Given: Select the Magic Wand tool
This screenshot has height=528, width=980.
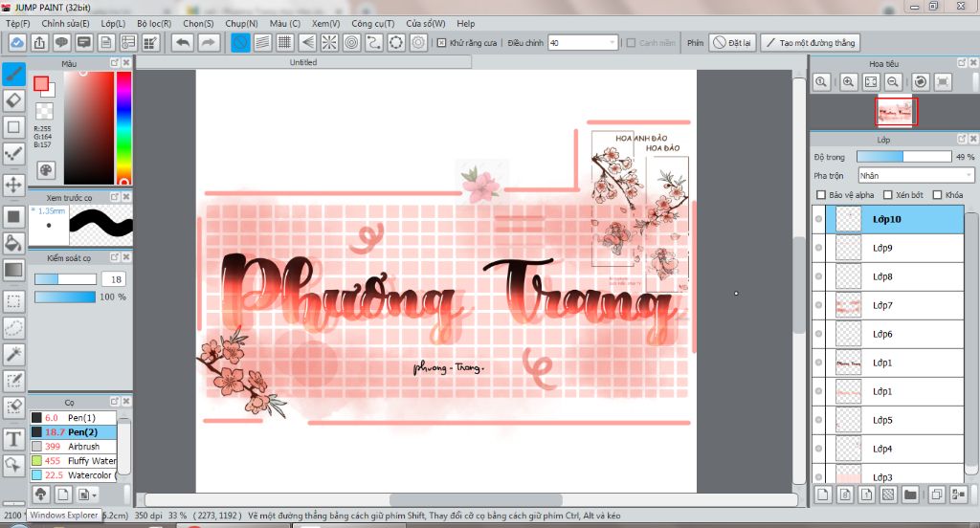Looking at the screenshot, I should pyautogui.click(x=13, y=354).
